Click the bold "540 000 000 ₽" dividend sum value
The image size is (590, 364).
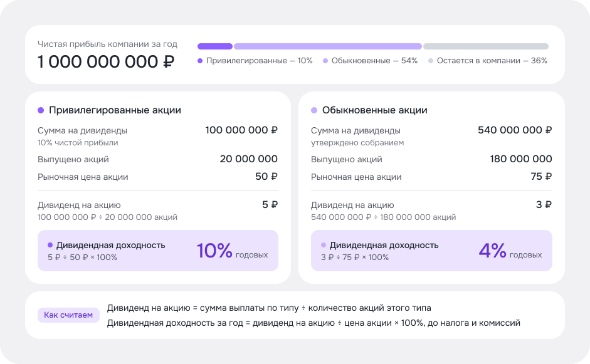515,130
